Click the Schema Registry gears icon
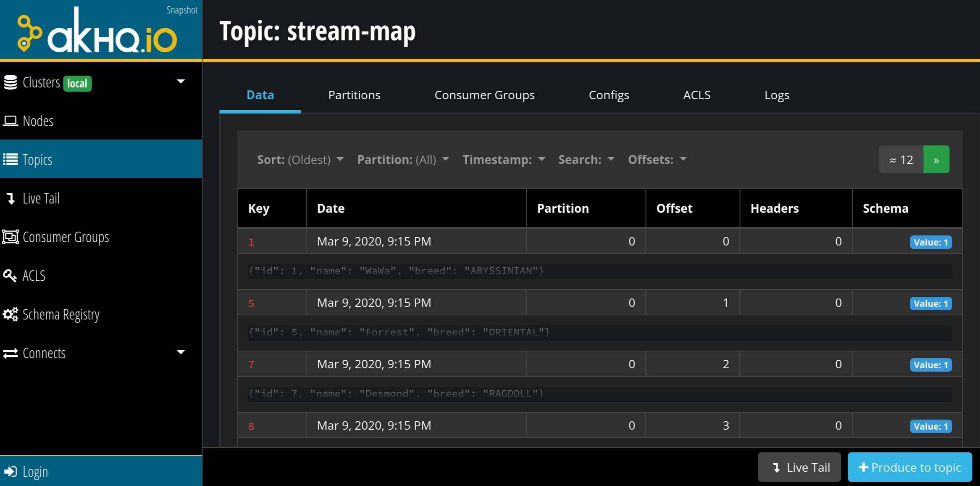980x486 pixels. click(x=11, y=314)
